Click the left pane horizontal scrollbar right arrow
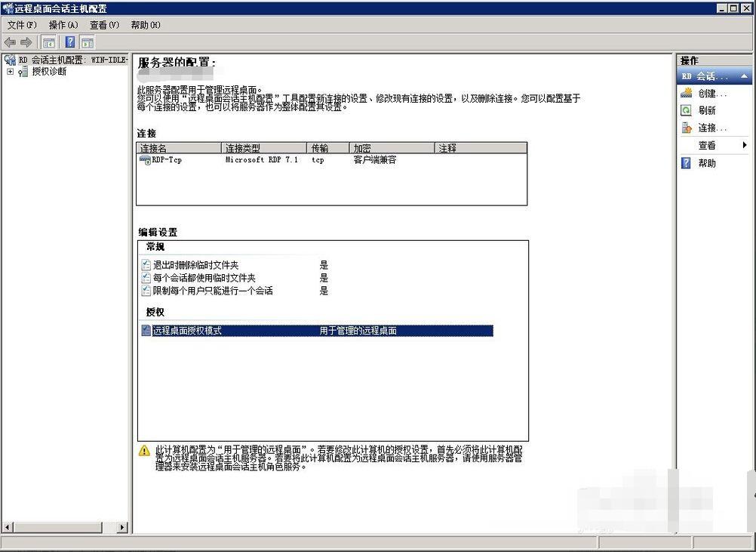Viewport: 756px width, 552px height. pos(123,528)
